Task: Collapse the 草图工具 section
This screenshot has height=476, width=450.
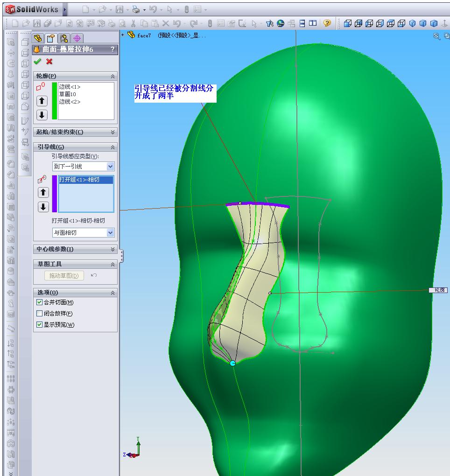Action: click(x=112, y=265)
